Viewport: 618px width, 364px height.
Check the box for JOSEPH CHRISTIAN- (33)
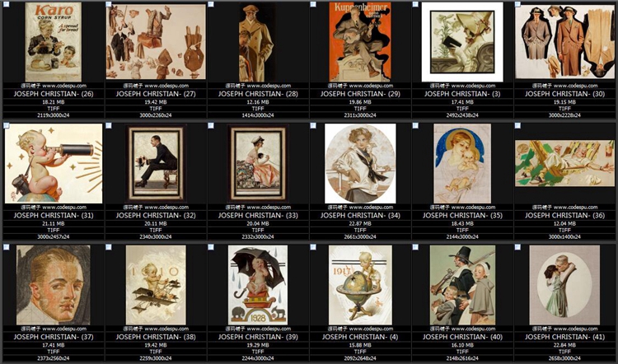[211, 126]
